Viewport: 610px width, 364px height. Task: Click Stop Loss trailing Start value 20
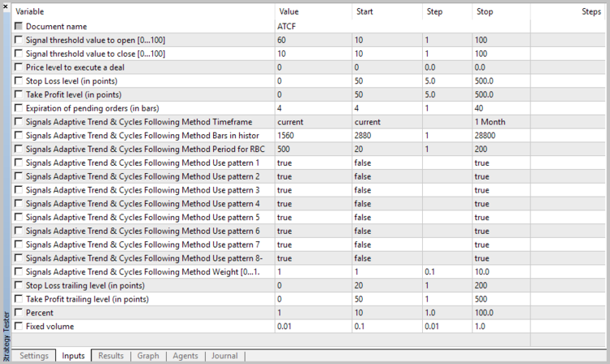387,285
